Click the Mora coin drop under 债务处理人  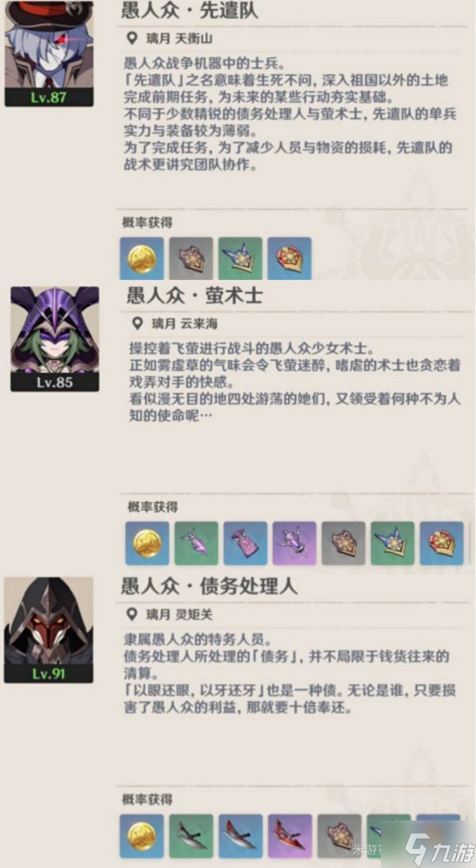coord(142,835)
